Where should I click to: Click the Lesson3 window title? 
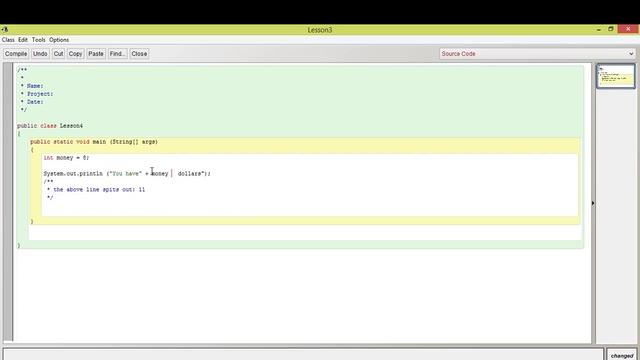(320, 30)
